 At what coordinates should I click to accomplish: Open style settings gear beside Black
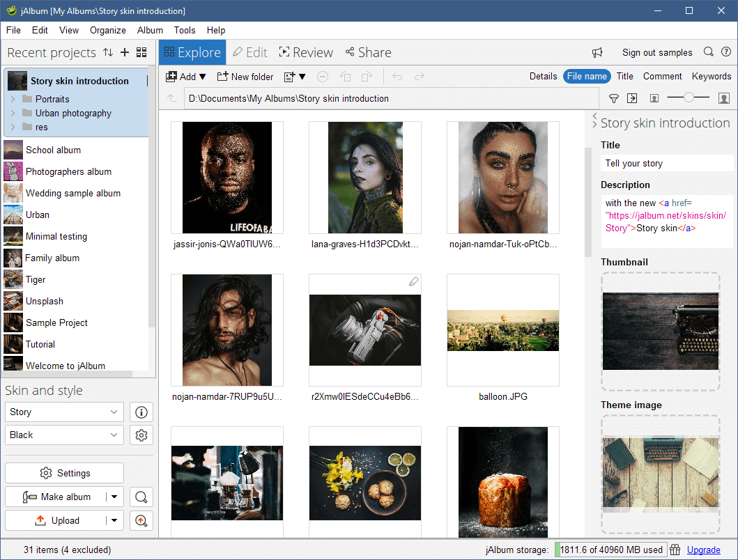click(141, 435)
